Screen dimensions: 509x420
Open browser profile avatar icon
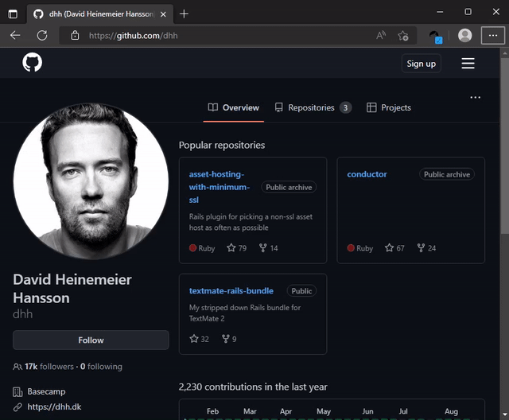465,35
